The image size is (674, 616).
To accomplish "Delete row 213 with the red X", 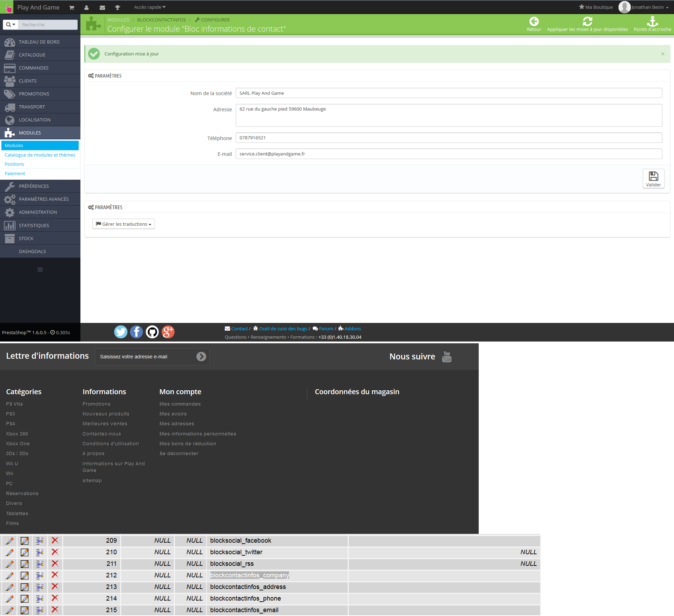I will point(55,587).
